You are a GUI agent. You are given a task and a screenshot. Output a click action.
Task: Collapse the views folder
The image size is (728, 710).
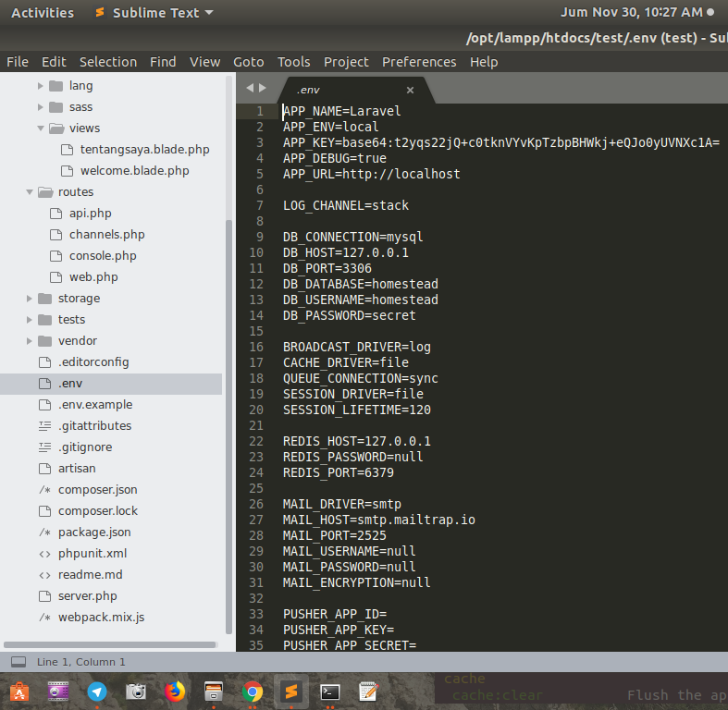[x=41, y=129]
